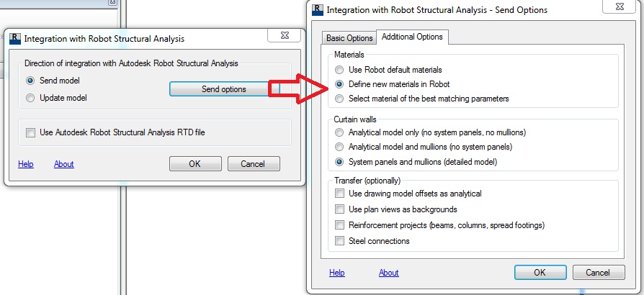Choose Define new materials in Robot
Viewport: 644px width, 295px height.
[x=339, y=84]
